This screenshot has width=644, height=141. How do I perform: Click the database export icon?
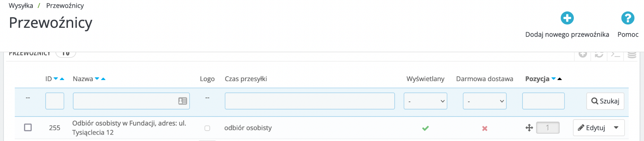point(632,55)
